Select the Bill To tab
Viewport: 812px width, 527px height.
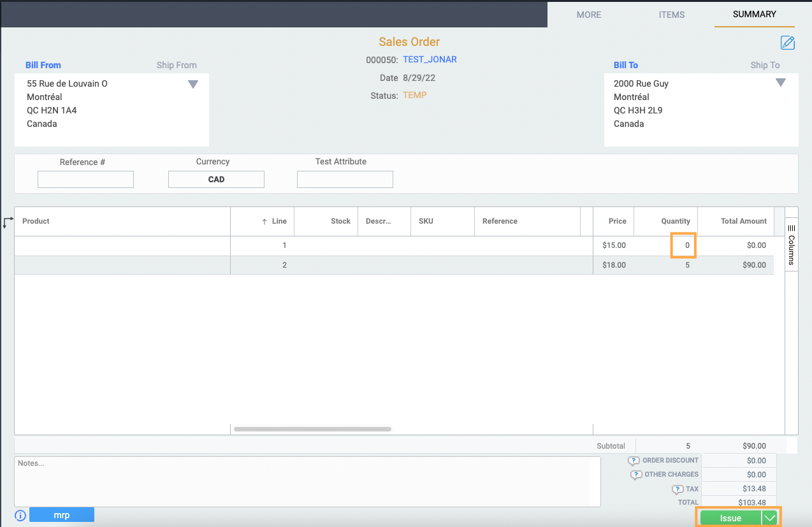click(x=626, y=65)
